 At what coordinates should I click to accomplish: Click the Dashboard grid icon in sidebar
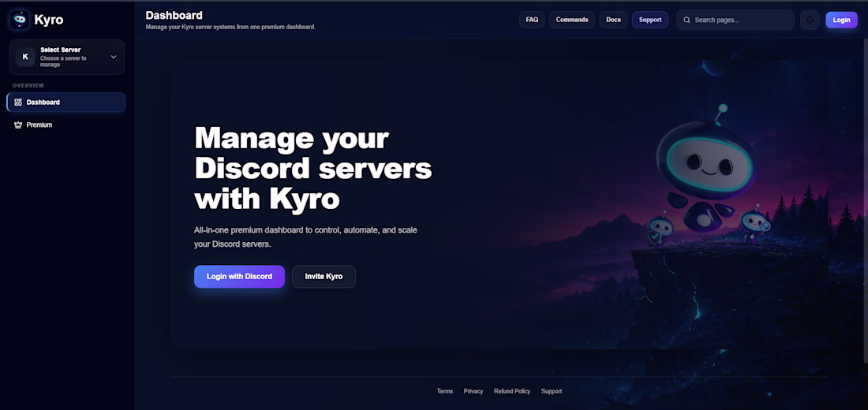tap(17, 102)
